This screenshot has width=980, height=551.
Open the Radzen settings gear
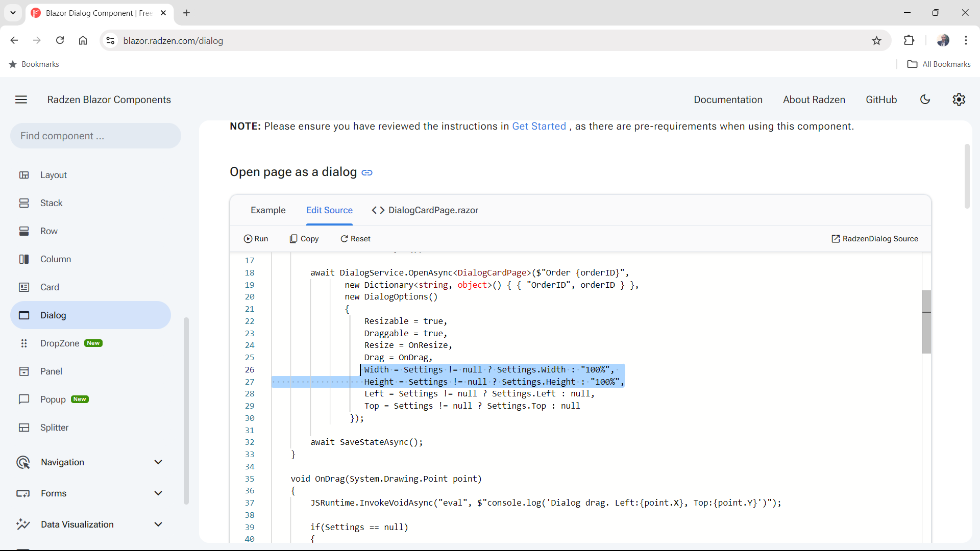[x=959, y=99]
